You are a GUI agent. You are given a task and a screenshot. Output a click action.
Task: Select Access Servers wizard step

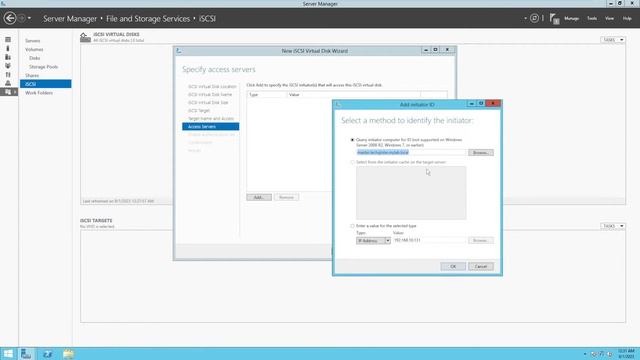211,127
